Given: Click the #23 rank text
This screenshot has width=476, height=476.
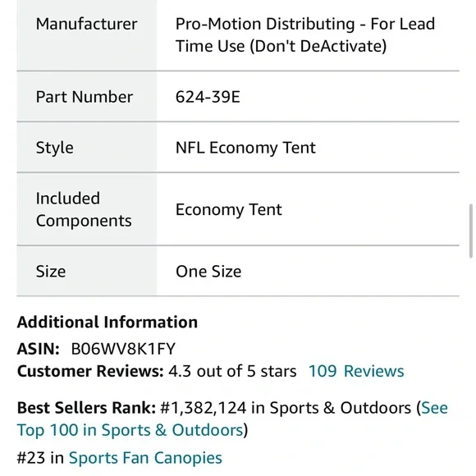Looking at the screenshot, I should 31,457.
